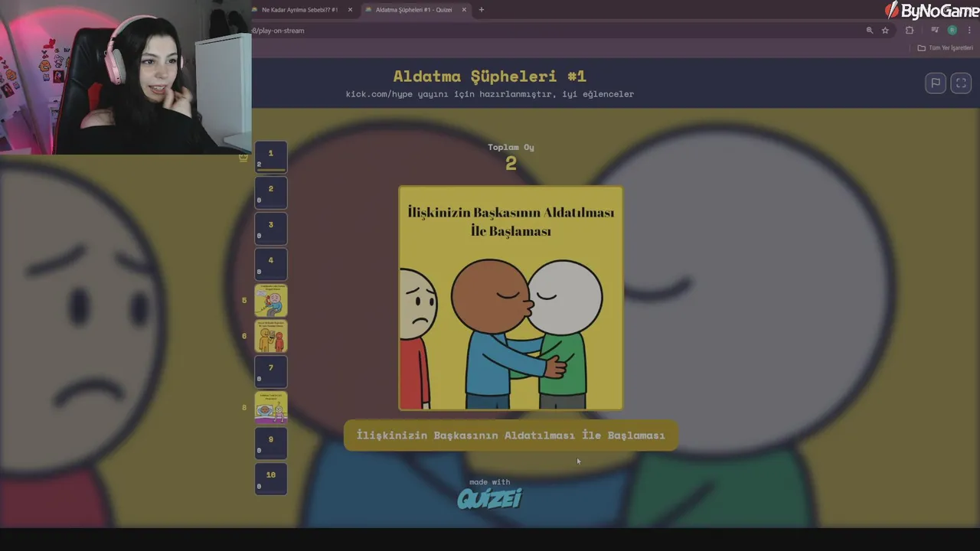Open the media control icon in browser toolbar

pos(935,31)
